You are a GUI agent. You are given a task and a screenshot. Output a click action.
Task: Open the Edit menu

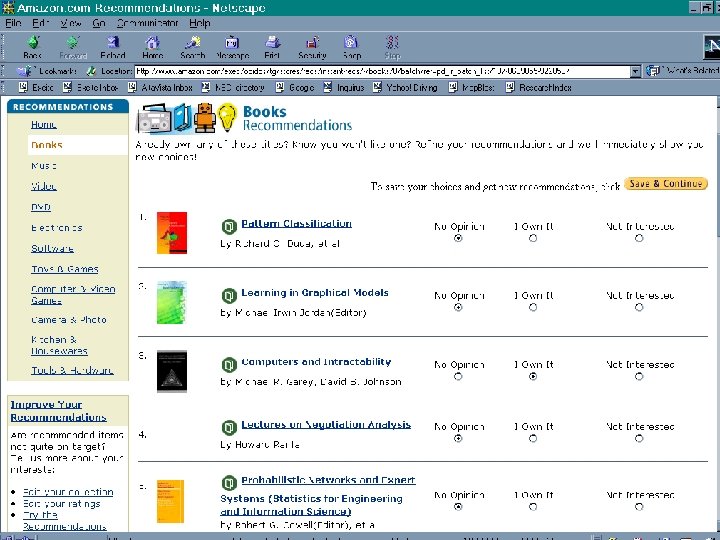pyautogui.click(x=40, y=23)
